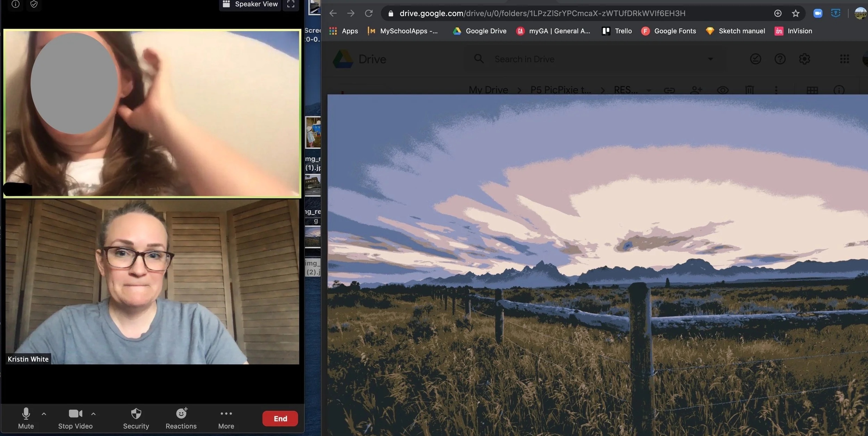Open the Google Fonts bookmark
Image resolution: width=868 pixels, height=436 pixels.
tap(669, 31)
